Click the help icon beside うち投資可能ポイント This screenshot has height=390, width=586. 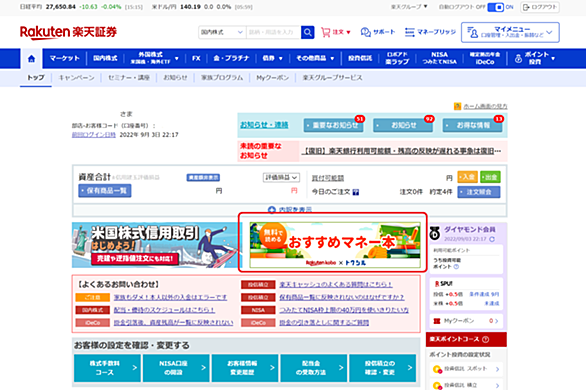pyautogui.click(x=456, y=267)
